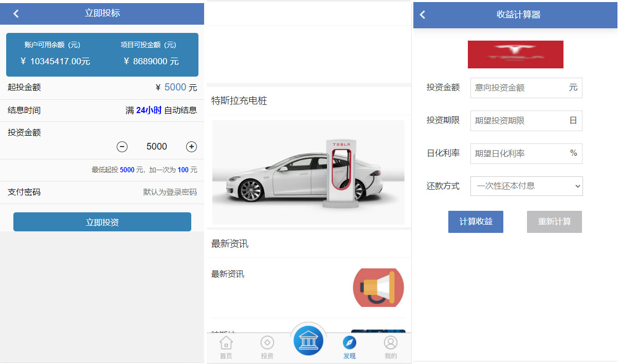Click the red Tesla logo banner
The image size is (619, 364).
pos(516,54)
